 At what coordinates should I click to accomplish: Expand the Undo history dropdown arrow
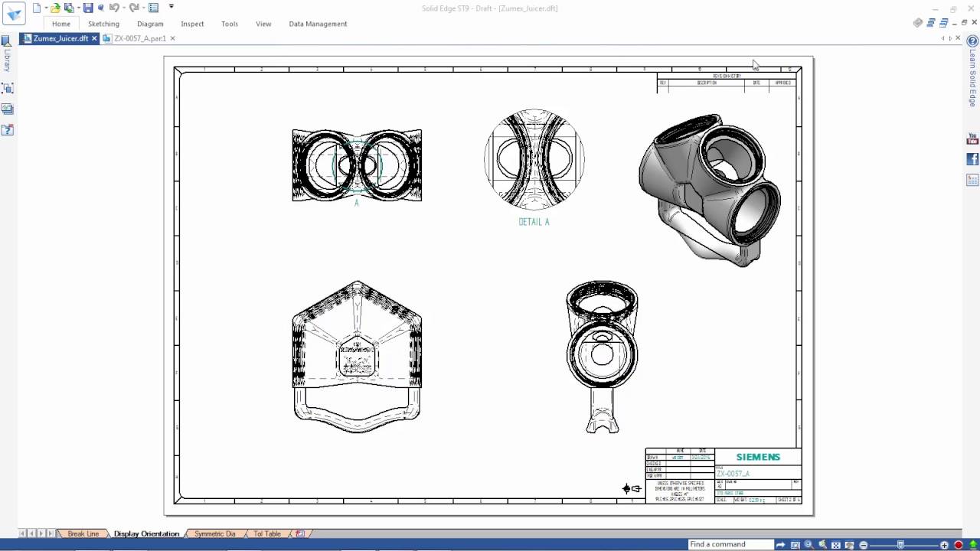coord(124,8)
